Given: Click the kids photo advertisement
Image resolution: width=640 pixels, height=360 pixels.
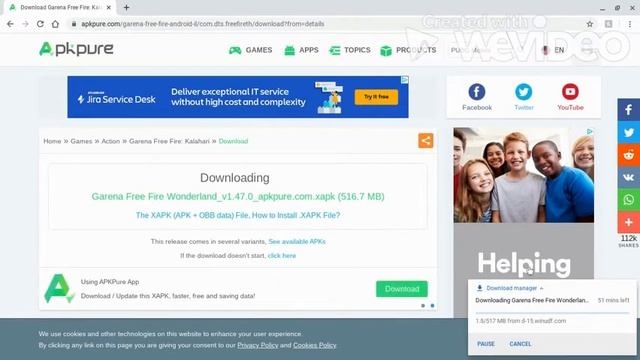Looking at the screenshot, I should [x=524, y=175].
